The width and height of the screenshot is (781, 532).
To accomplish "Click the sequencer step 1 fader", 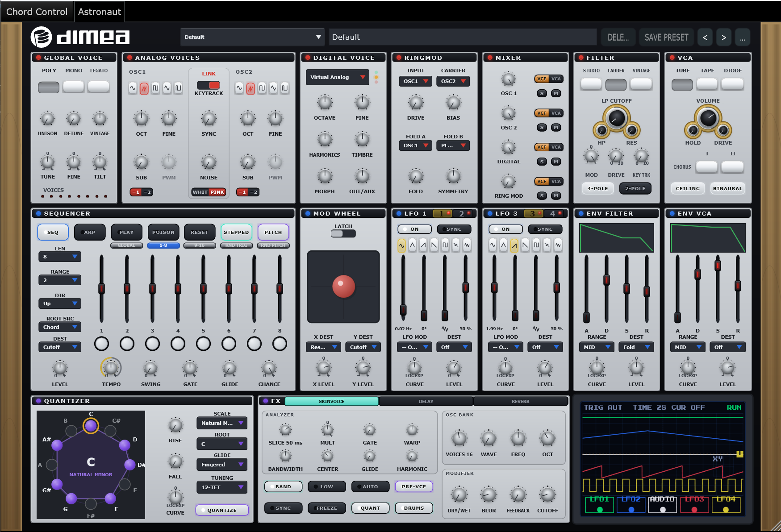I will [101, 289].
